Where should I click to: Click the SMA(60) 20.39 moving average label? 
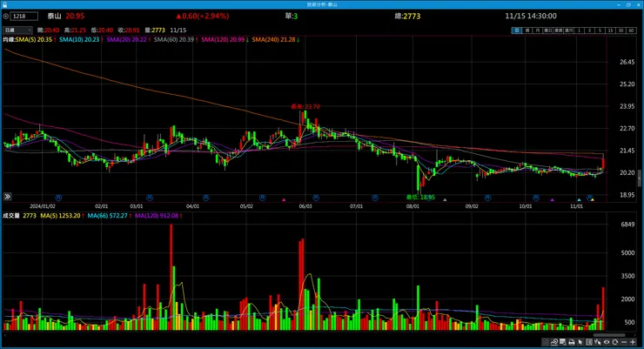[176, 39]
